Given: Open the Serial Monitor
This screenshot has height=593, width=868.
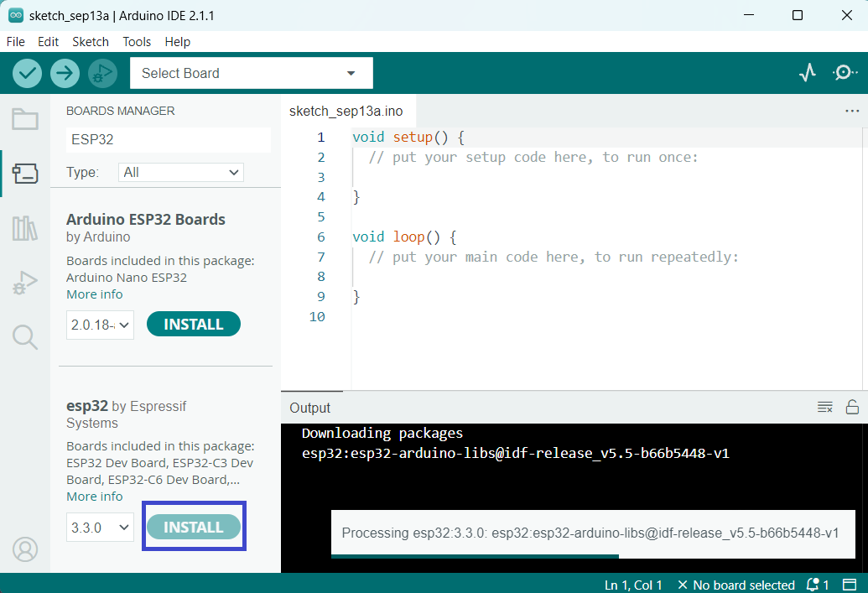Looking at the screenshot, I should coord(845,73).
